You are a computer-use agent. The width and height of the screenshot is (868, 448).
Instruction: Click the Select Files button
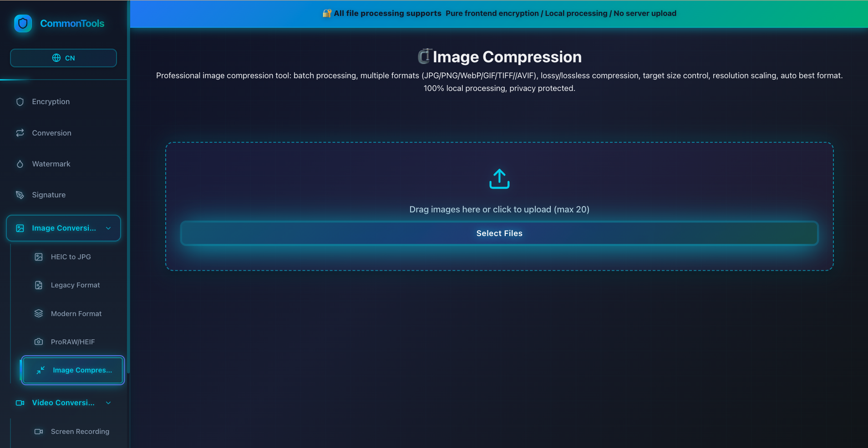pyautogui.click(x=499, y=233)
